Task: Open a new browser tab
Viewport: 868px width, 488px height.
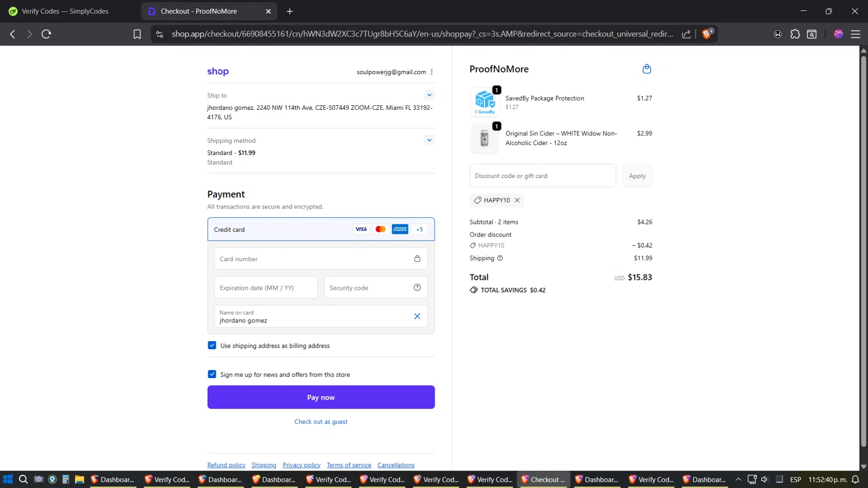Action: coord(290,11)
